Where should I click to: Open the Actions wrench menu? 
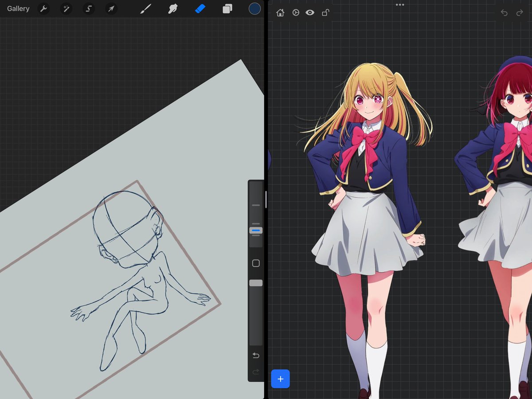pos(43,9)
